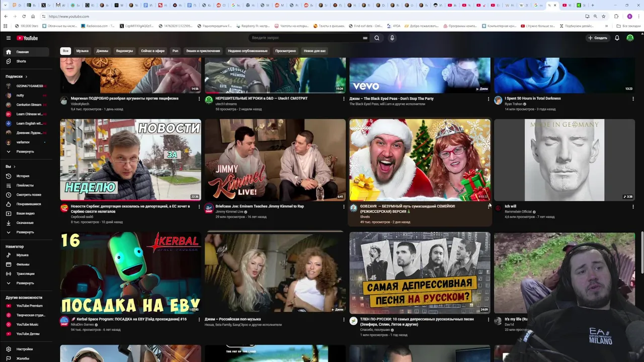Open Jimmy Kimmel Live channel link
This screenshot has width=644, height=362.
tap(229, 212)
